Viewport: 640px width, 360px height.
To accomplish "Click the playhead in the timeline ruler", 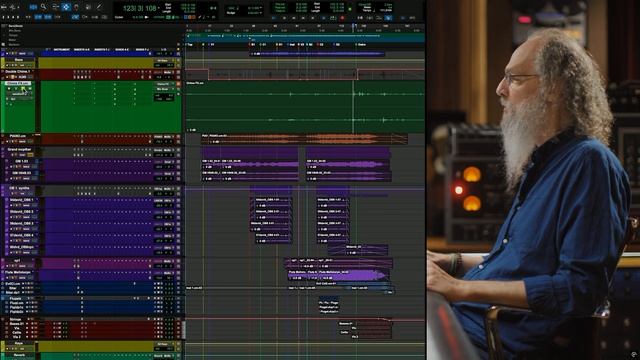I will pos(353,26).
